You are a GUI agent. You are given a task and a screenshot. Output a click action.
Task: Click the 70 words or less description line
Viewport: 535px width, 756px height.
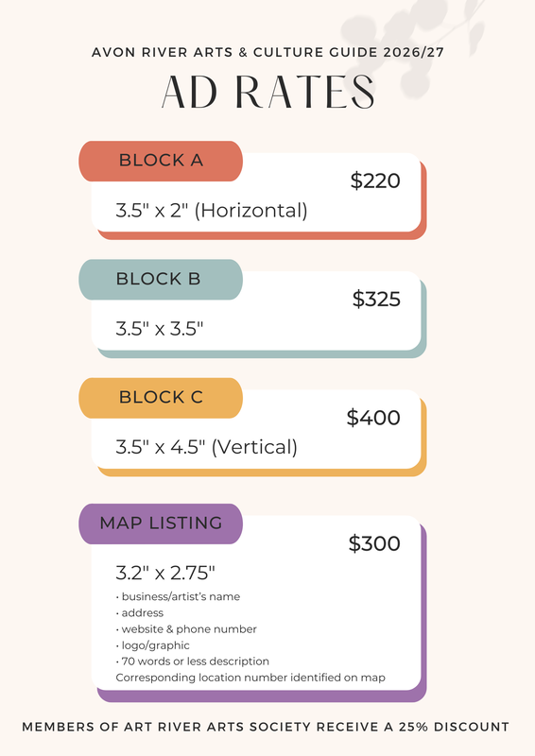(x=192, y=661)
